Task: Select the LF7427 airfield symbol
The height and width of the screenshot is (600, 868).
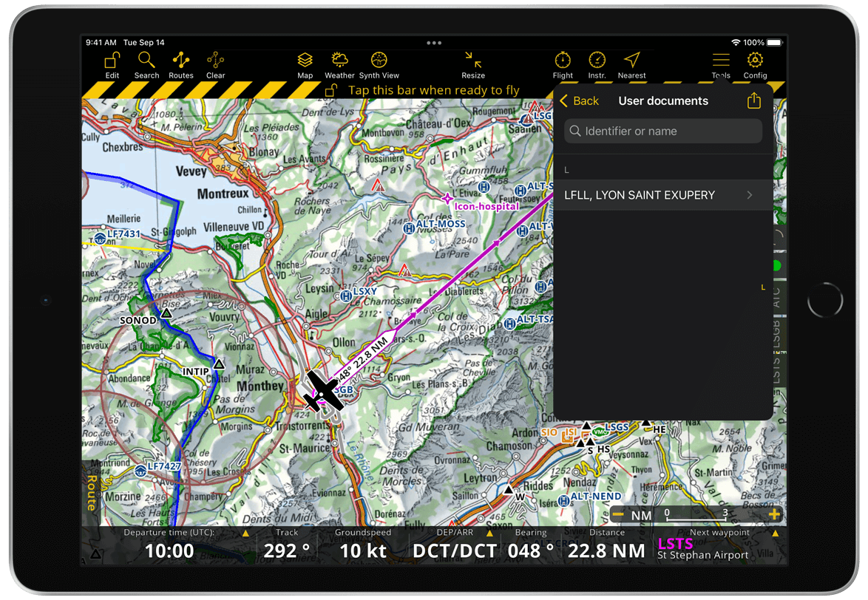Action: pos(140,471)
